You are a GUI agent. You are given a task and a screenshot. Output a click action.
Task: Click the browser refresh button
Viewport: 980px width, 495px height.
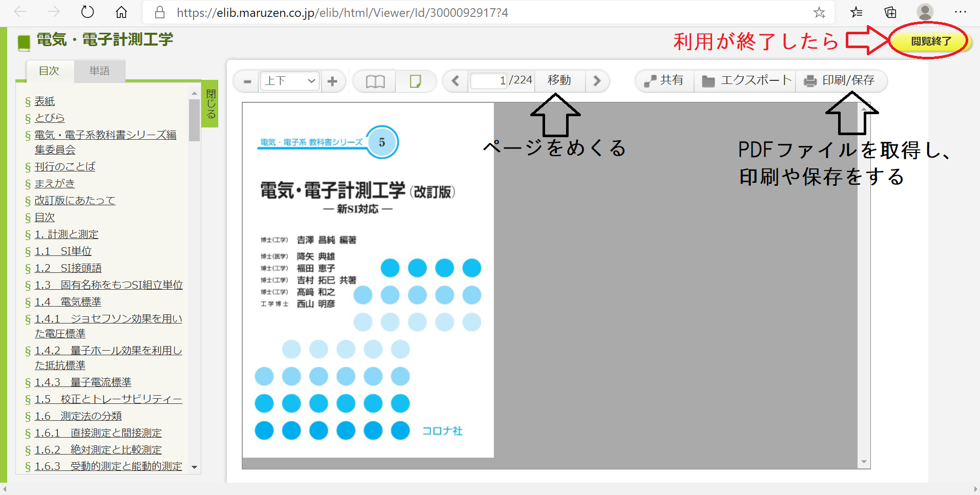88,12
